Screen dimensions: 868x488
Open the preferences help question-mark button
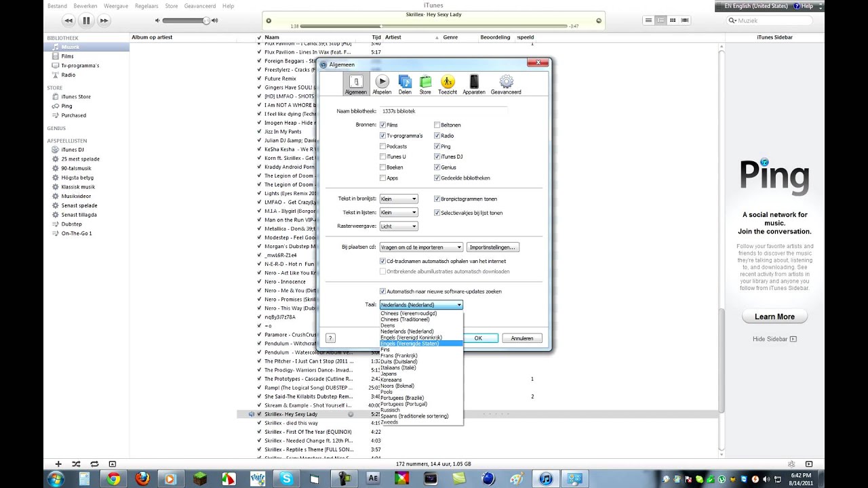pos(330,338)
